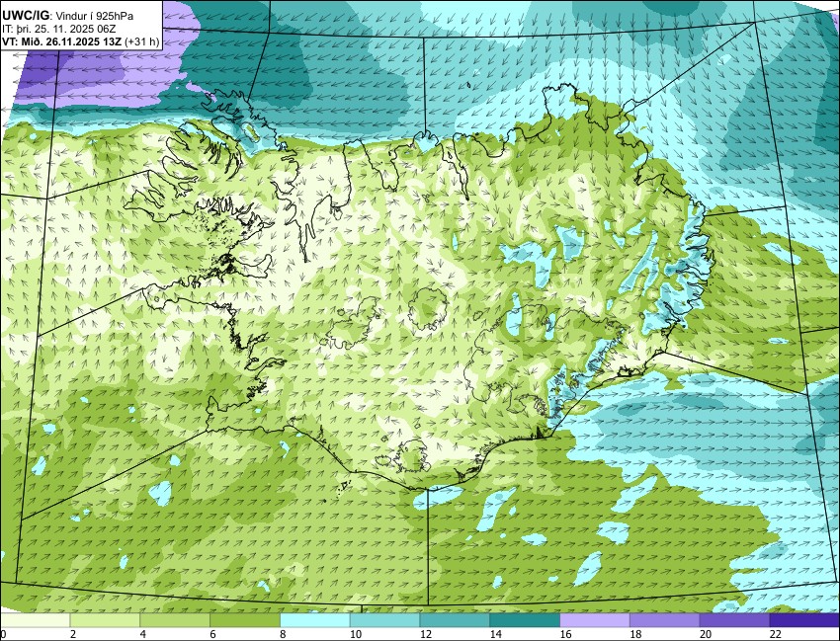Click the legend scale label '18'

click(635, 634)
